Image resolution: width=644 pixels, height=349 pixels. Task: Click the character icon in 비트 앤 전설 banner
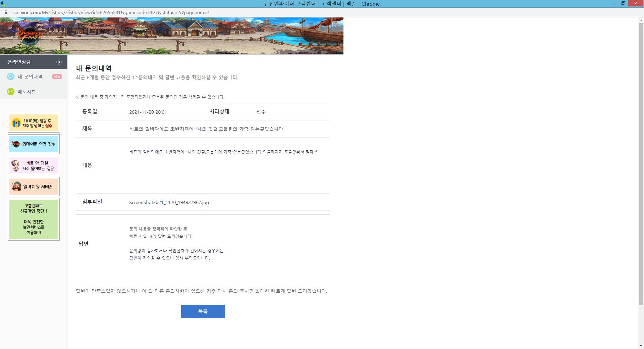pyautogui.click(x=15, y=165)
